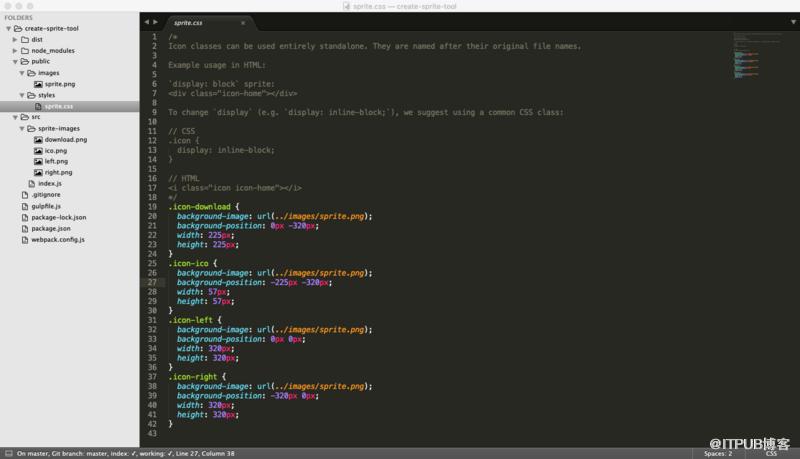
Task: Click the .icon-ico selector text
Action: click(188, 264)
